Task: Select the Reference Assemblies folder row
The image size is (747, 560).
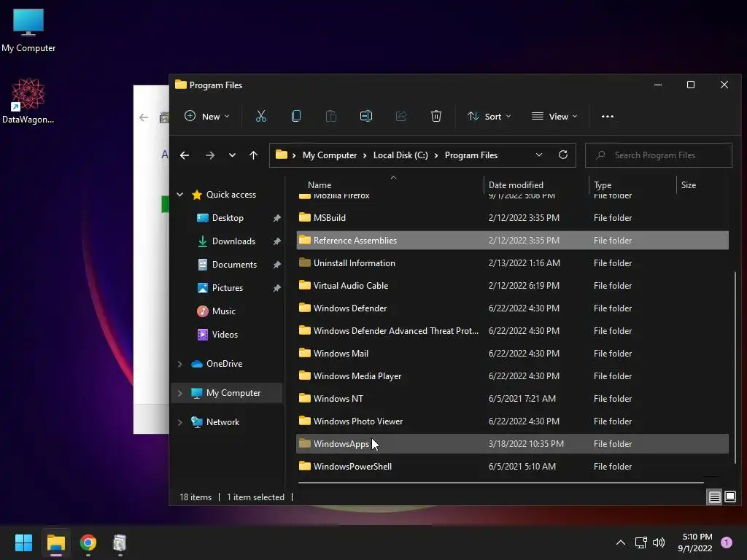Action: click(512, 241)
